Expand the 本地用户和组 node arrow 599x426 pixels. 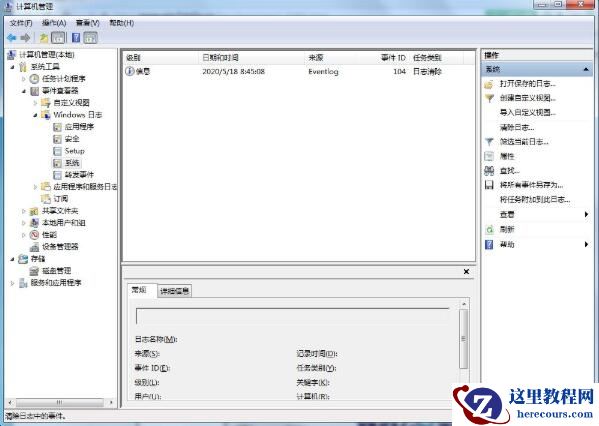pyautogui.click(x=24, y=223)
